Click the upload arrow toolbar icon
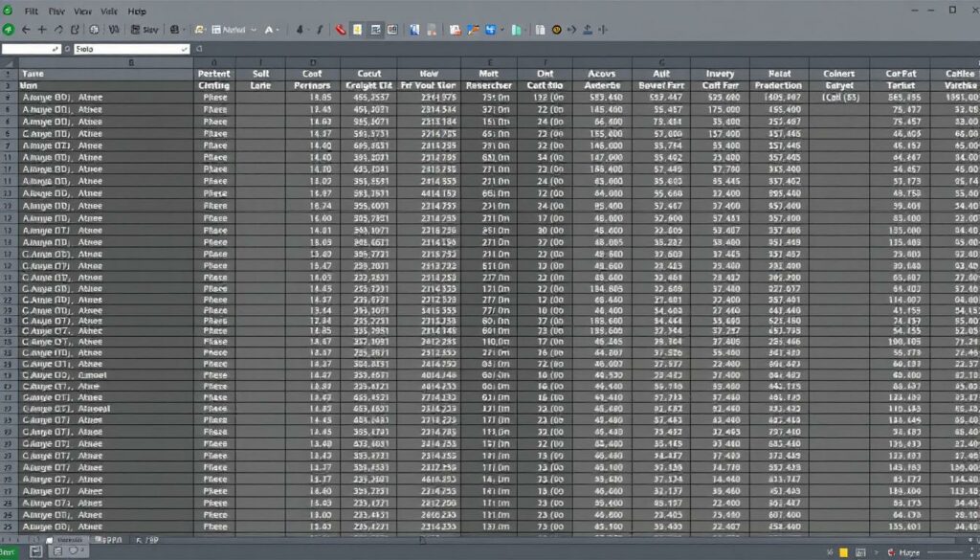Image resolution: width=980 pixels, height=560 pixels. [x=588, y=30]
